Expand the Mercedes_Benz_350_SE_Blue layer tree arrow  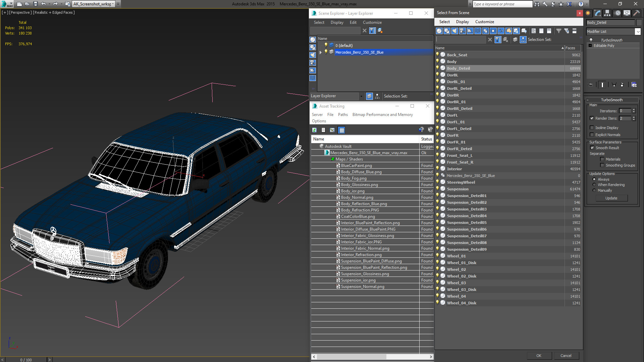coord(321,52)
